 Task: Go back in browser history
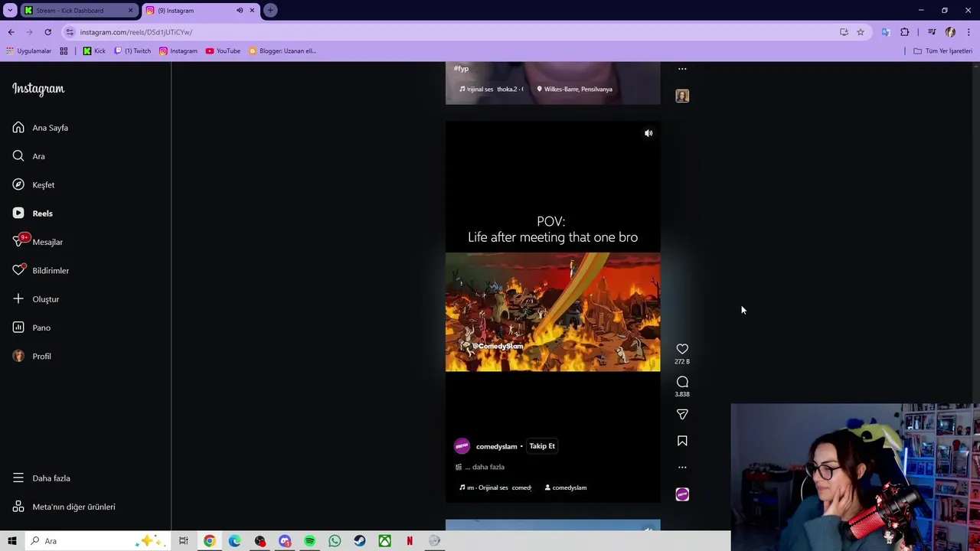[x=11, y=32]
